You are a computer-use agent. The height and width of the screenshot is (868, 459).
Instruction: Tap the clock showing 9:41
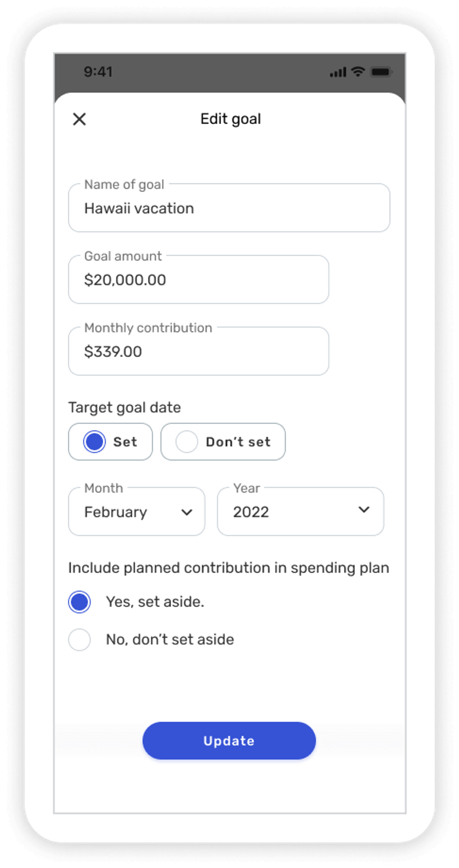click(x=98, y=71)
